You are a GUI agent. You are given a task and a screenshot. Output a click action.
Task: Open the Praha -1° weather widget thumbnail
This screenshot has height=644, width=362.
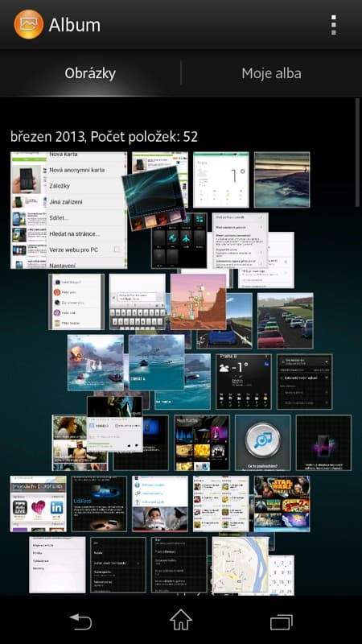(244, 382)
